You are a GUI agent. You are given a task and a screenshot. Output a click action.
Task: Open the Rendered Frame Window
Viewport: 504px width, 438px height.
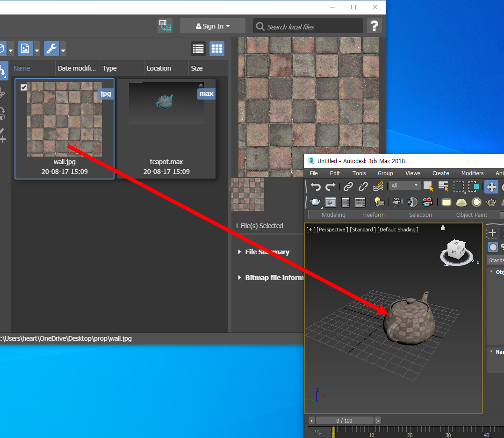(331, 202)
